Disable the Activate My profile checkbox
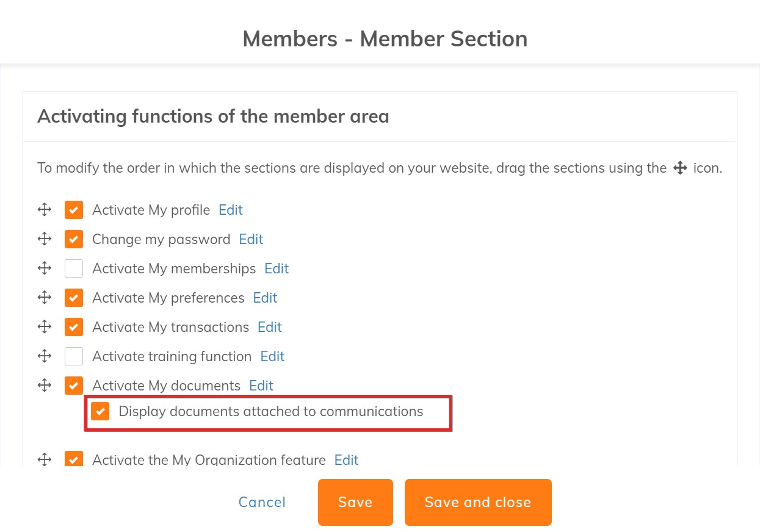The image size is (760, 532). [x=74, y=210]
